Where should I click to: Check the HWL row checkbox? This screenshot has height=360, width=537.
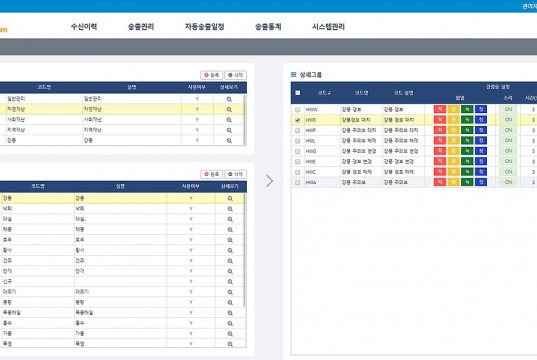pos(298,141)
